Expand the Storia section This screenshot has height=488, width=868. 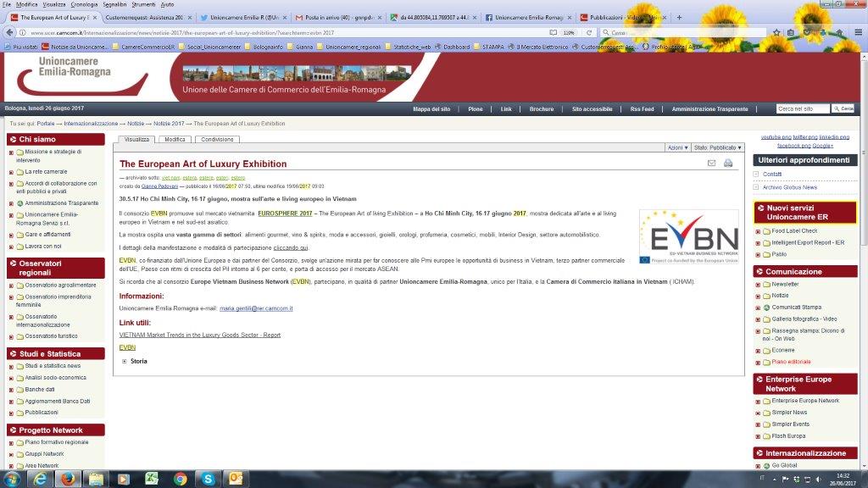pos(125,361)
